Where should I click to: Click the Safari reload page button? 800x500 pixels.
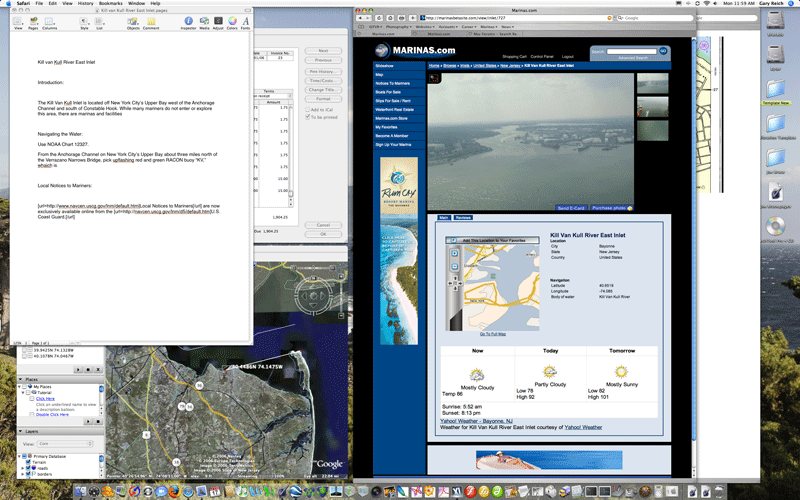[x=379, y=18]
